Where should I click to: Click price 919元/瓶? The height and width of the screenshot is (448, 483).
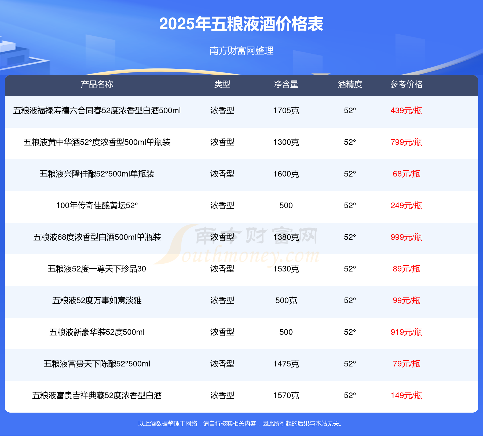407,332
